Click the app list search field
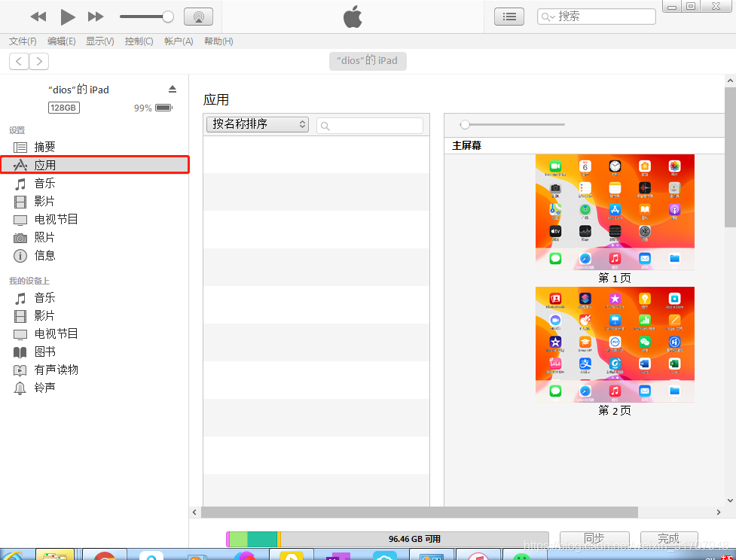The image size is (736, 560). 370,126
